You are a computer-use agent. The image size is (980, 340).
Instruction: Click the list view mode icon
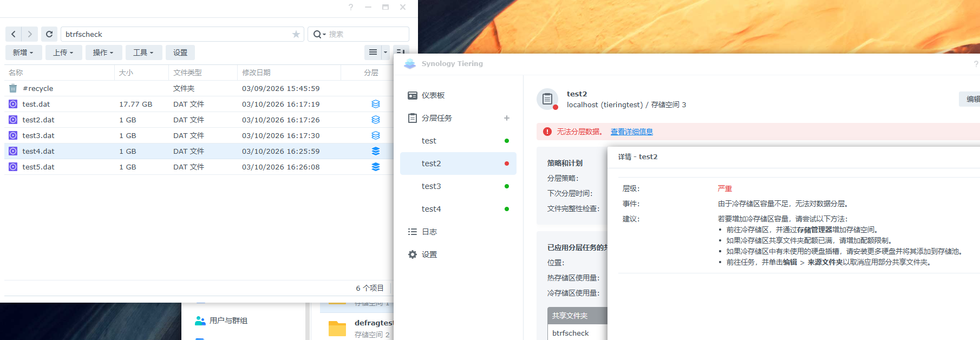373,53
